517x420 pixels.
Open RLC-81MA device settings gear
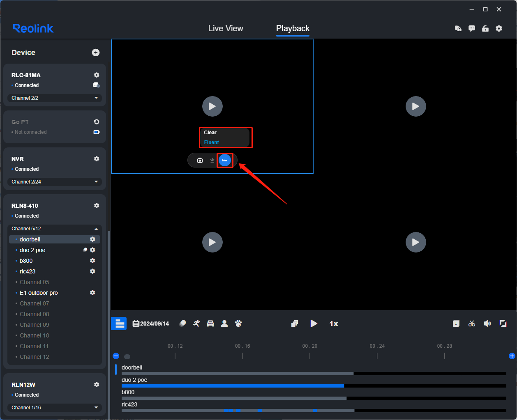pos(97,75)
